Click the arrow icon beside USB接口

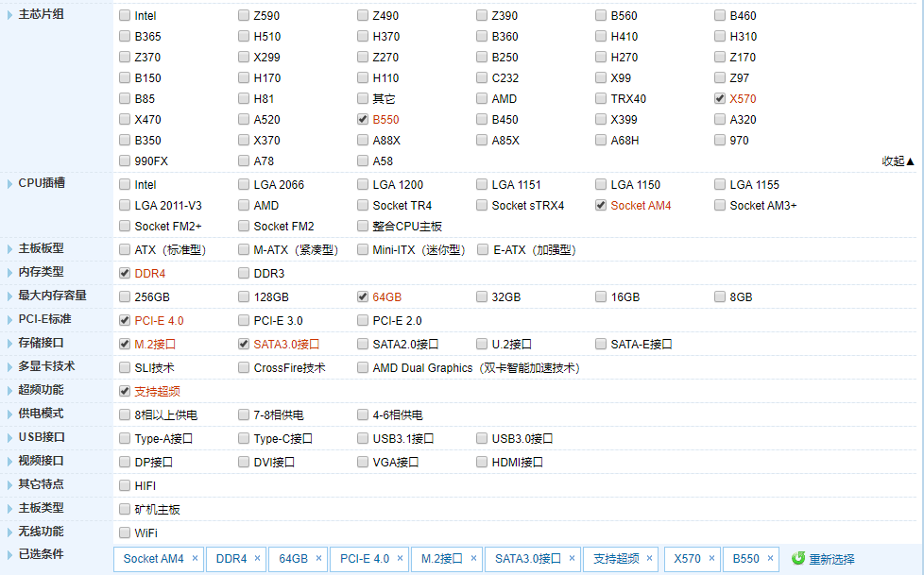(x=9, y=437)
